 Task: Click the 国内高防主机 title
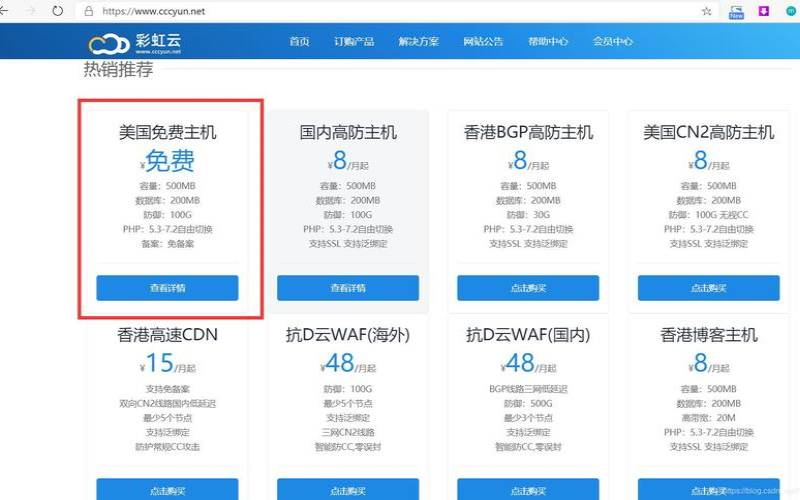pyautogui.click(x=348, y=133)
